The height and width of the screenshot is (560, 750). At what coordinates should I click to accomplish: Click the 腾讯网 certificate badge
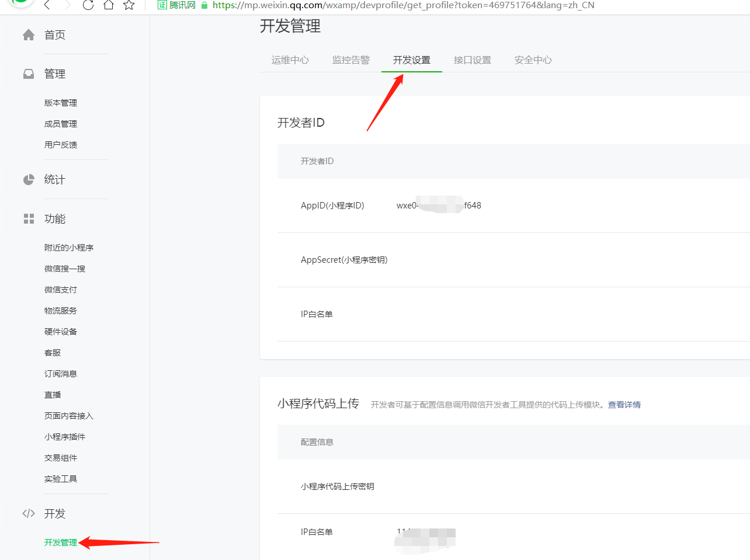(x=176, y=5)
